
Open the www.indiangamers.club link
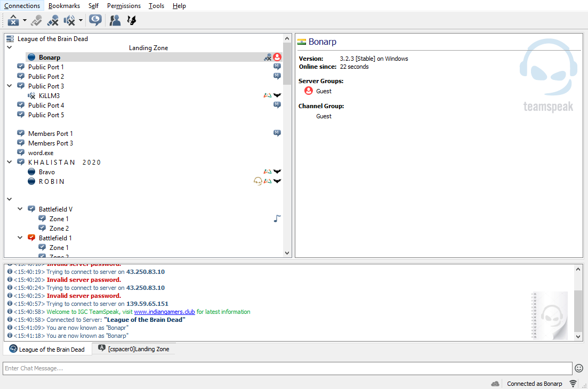pyautogui.click(x=164, y=312)
